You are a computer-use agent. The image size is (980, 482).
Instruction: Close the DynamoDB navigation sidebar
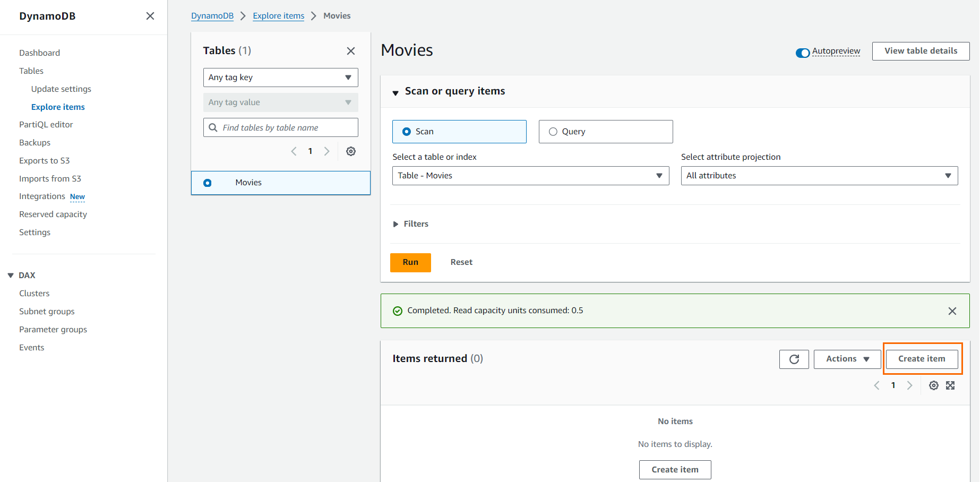point(150,16)
